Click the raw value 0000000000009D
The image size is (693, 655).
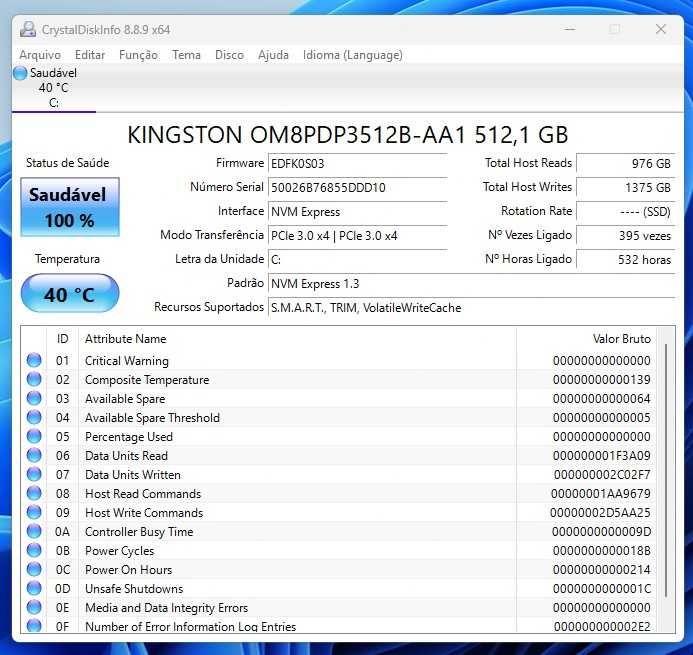[602, 532]
